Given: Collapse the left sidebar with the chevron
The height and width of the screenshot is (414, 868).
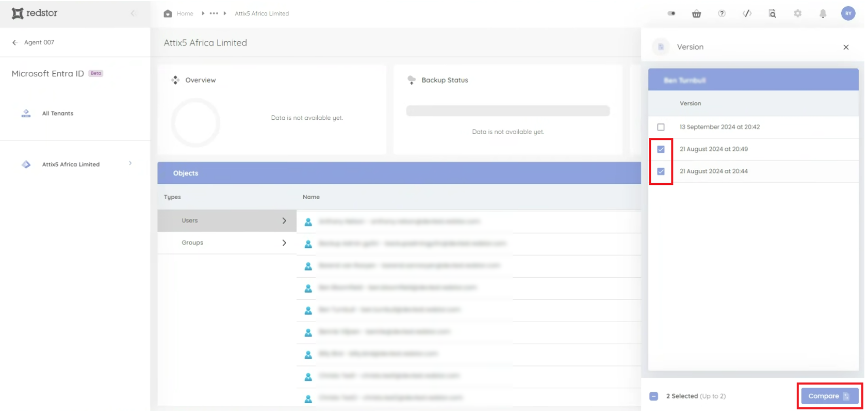Looking at the screenshot, I should click(133, 13).
